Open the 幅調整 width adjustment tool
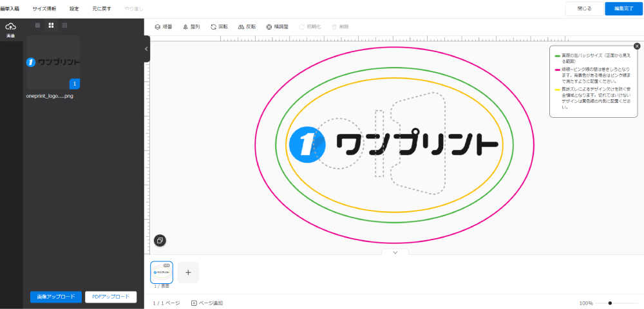 click(x=278, y=27)
